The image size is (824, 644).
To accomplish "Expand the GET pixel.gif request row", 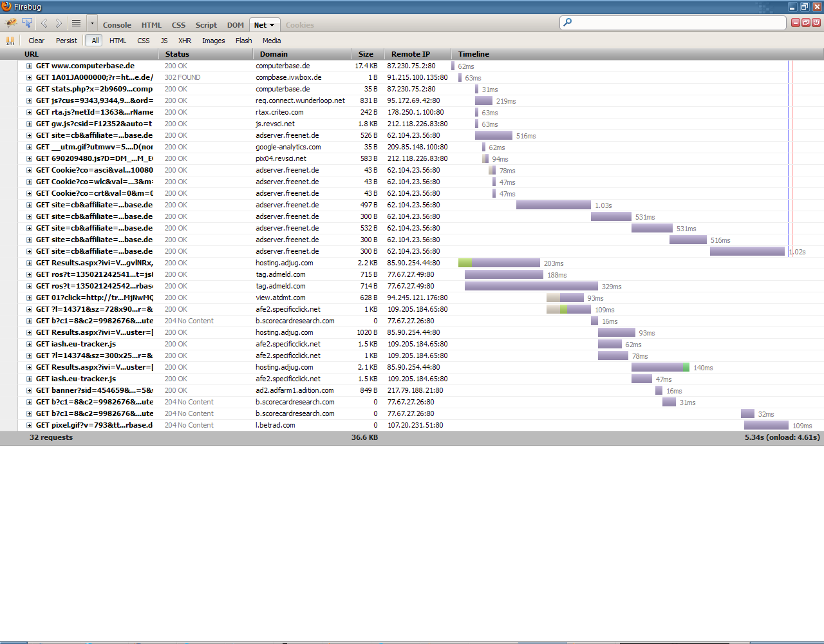I will click(29, 425).
